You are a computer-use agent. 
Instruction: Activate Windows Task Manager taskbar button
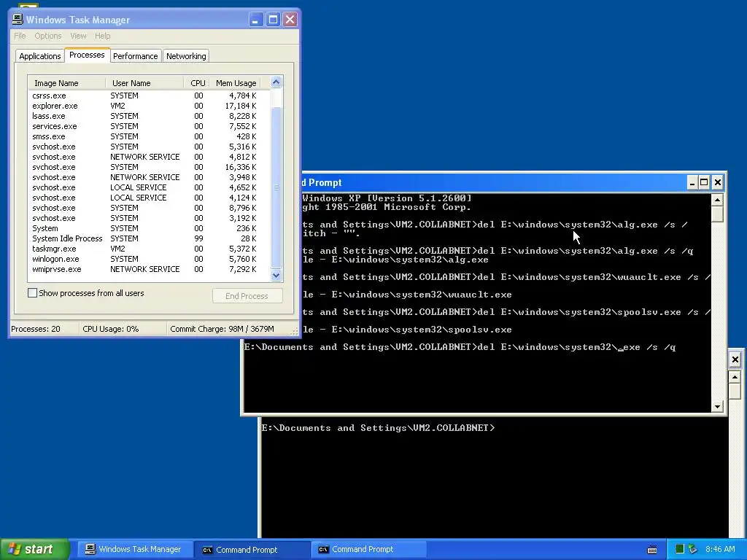[x=134, y=550]
